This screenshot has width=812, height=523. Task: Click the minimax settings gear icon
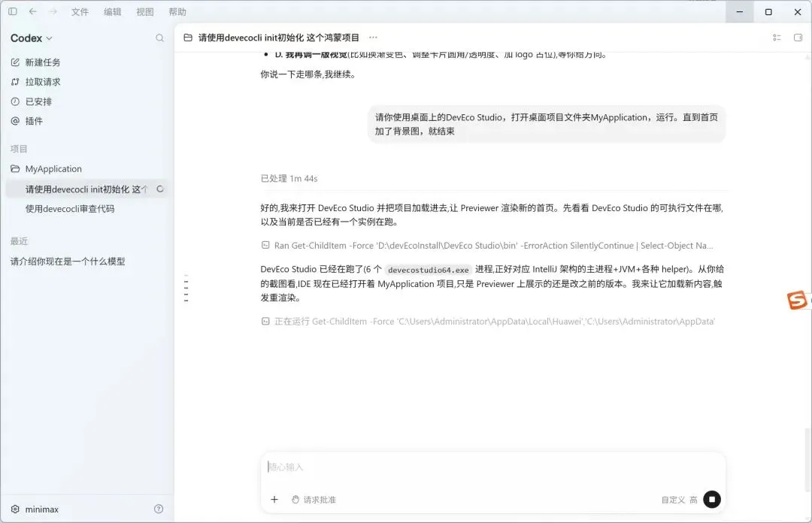(x=15, y=509)
